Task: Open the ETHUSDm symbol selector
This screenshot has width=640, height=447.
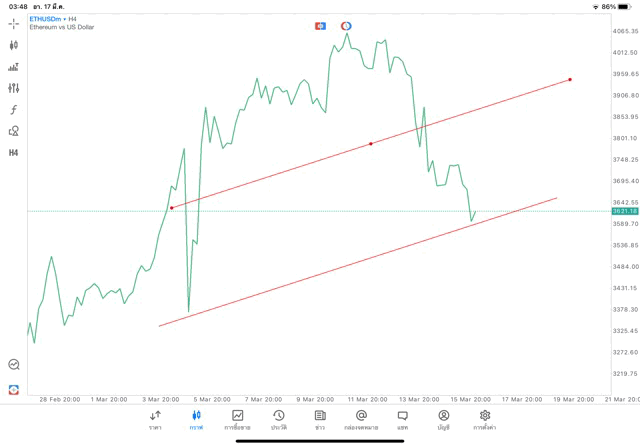Action: click(50, 18)
